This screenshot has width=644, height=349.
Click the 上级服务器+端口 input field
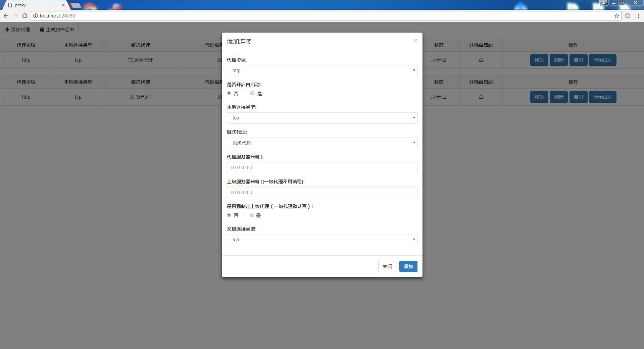[322, 192]
